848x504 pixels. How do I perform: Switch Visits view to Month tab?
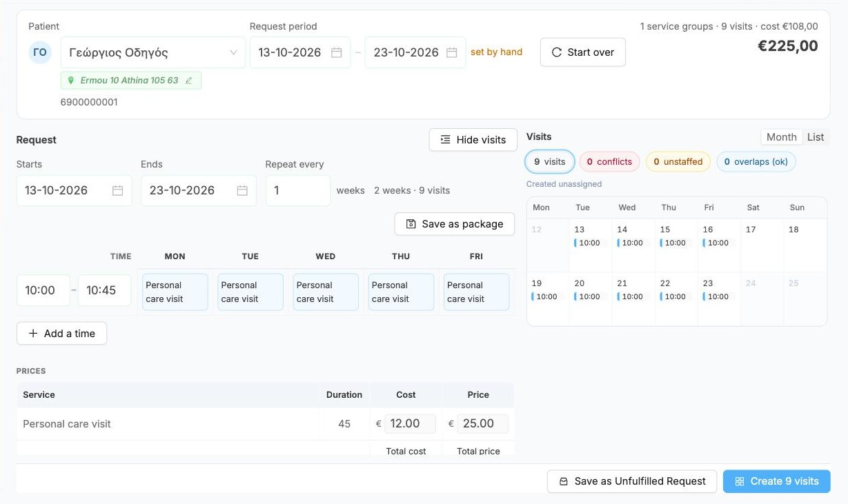pyautogui.click(x=781, y=137)
